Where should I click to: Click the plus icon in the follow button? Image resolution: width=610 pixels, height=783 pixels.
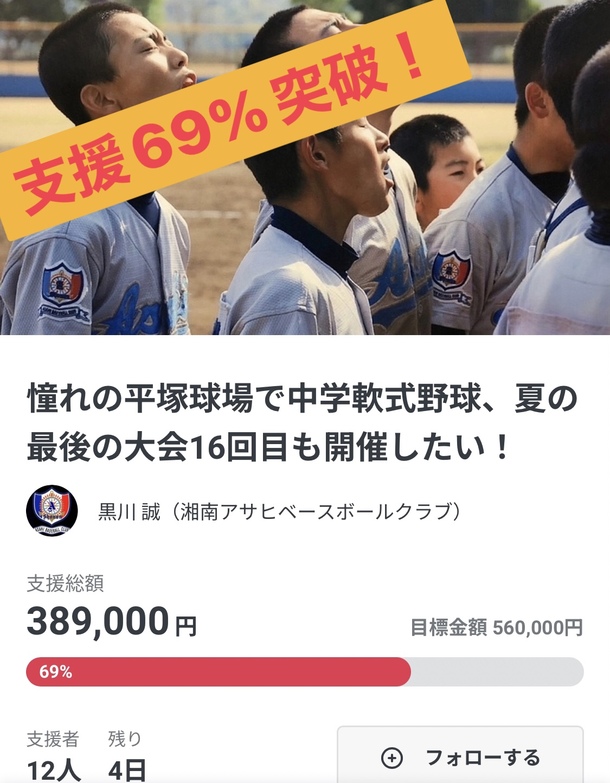pos(392,758)
